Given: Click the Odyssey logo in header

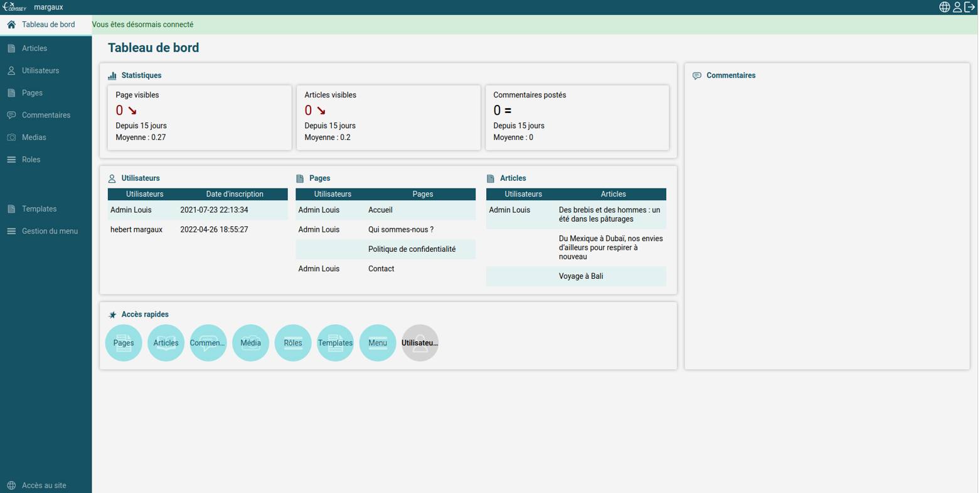Looking at the screenshot, I should tap(14, 7).
